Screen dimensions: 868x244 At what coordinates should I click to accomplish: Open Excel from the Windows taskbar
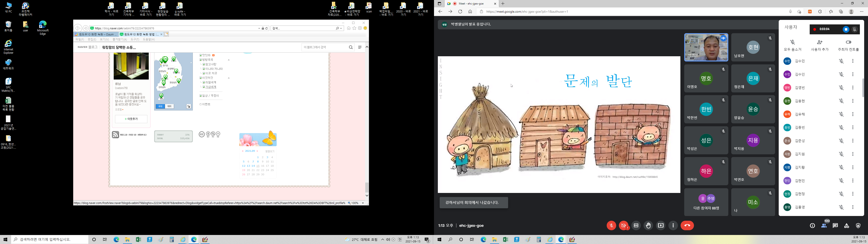(x=138, y=240)
